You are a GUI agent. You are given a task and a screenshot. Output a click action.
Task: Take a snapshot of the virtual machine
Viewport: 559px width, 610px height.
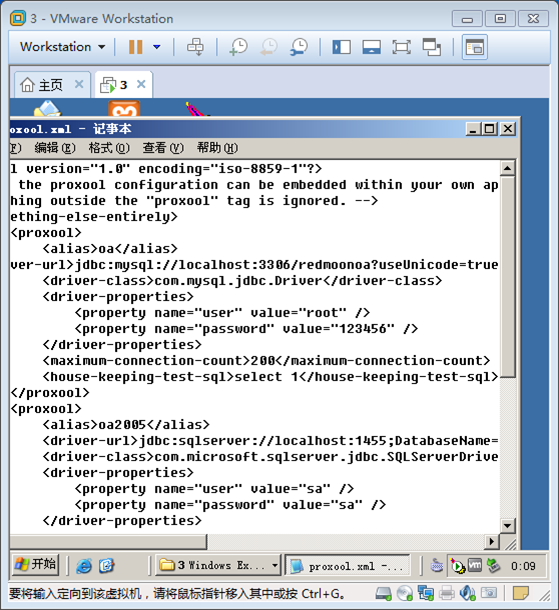[238, 47]
